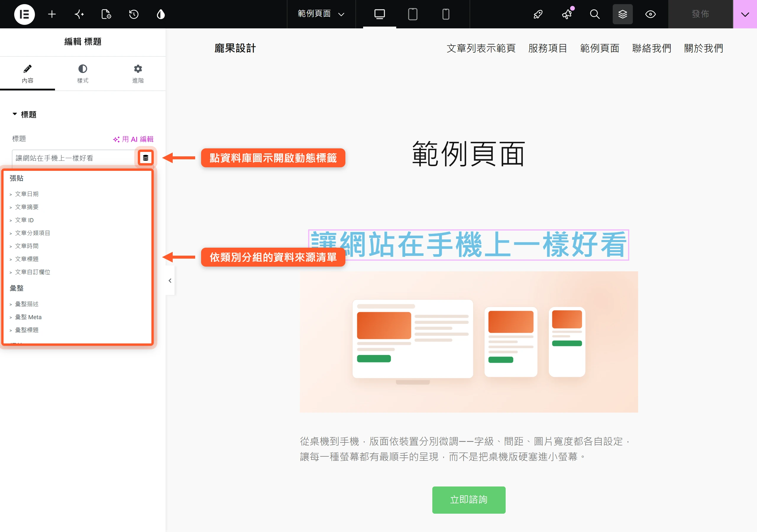Image resolution: width=757 pixels, height=532 pixels.
Task: Open the droplet site settings icon
Action: [x=161, y=14]
